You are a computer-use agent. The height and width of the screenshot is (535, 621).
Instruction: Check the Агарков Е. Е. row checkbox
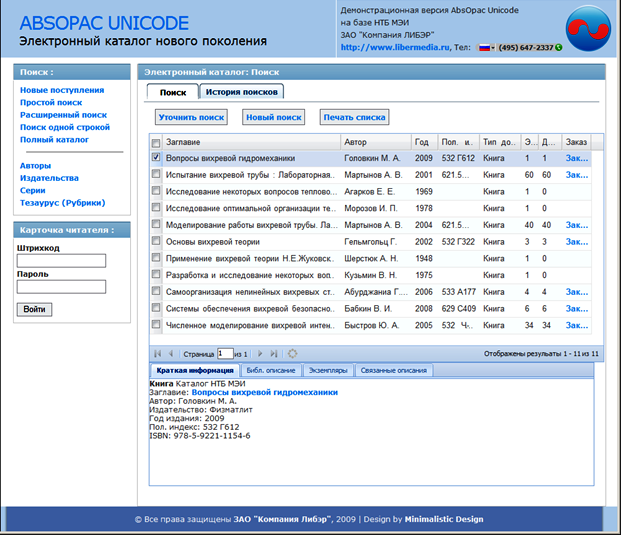coord(156,190)
